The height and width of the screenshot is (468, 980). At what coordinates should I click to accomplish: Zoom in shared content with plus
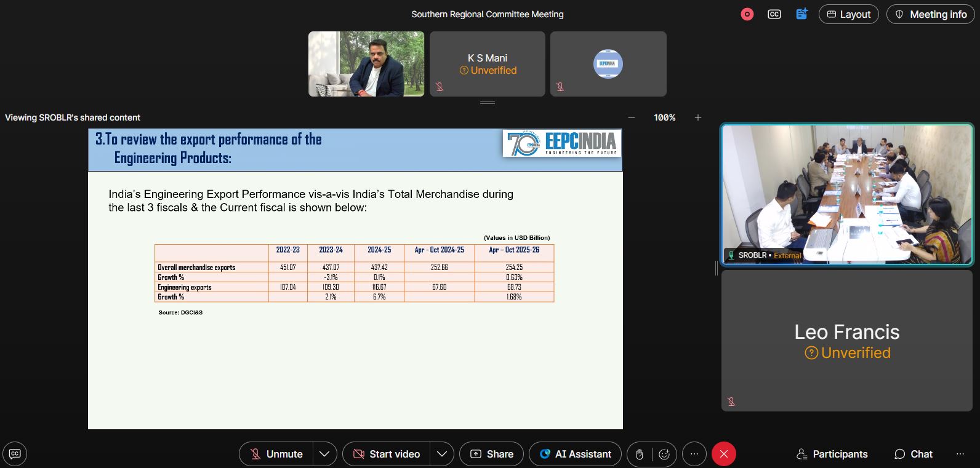coord(698,117)
